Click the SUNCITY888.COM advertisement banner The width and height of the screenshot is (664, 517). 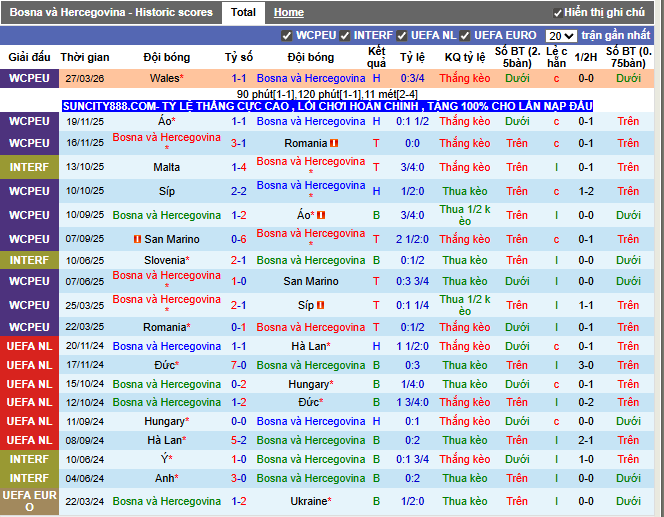327,106
